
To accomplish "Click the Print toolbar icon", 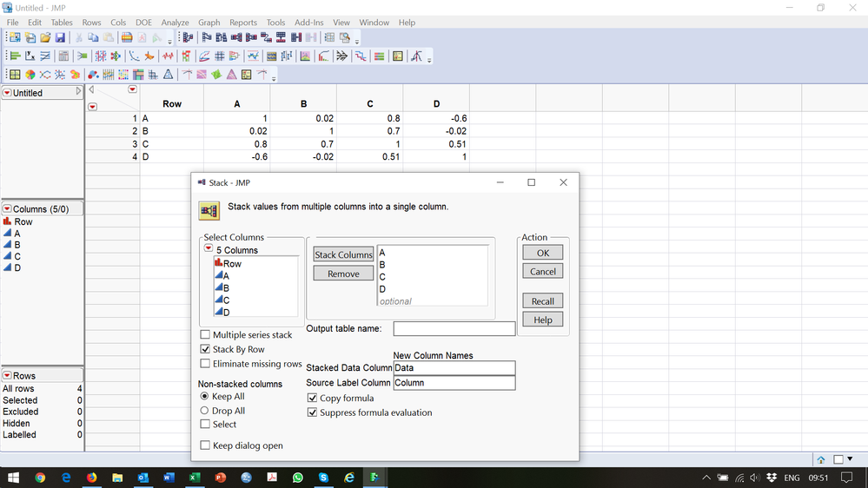I will [127, 37].
